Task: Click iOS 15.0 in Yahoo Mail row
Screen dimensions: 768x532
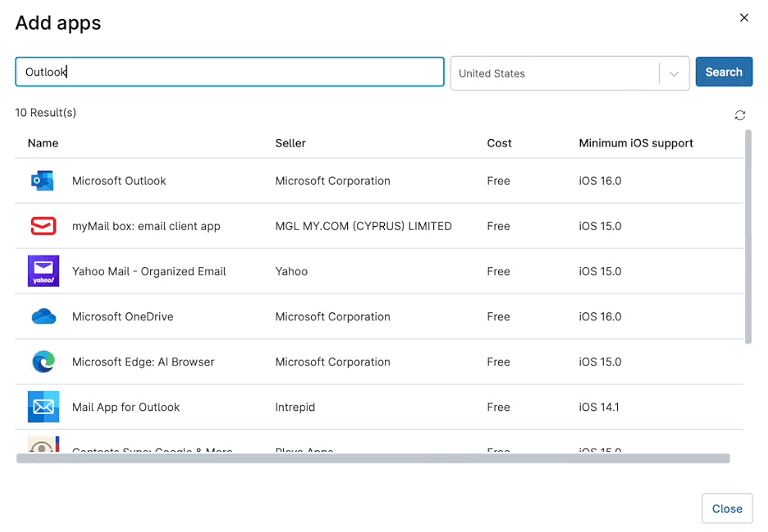Action: (x=600, y=271)
